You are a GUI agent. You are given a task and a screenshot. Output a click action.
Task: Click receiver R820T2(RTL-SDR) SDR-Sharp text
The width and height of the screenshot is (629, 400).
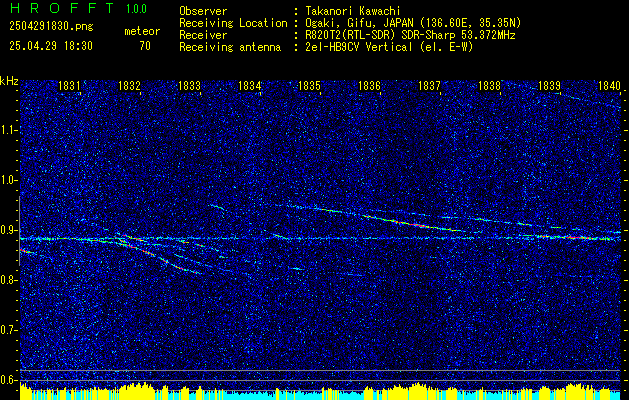click(x=379, y=35)
